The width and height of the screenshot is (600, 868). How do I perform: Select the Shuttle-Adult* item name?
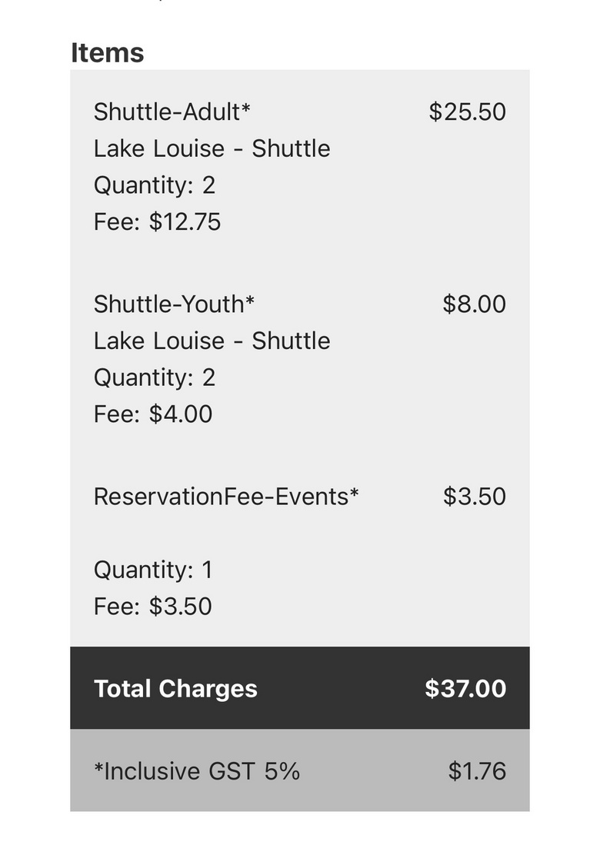[x=172, y=111]
